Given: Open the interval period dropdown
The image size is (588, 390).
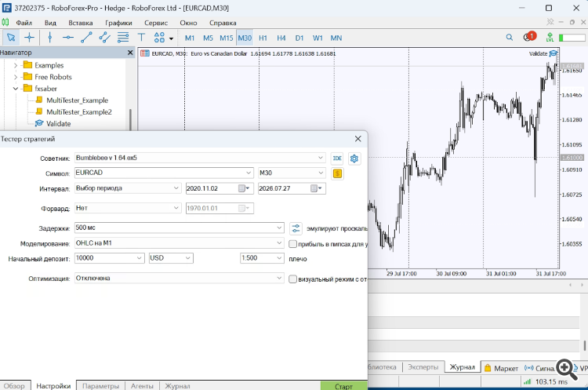Looking at the screenshot, I should 176,188.
